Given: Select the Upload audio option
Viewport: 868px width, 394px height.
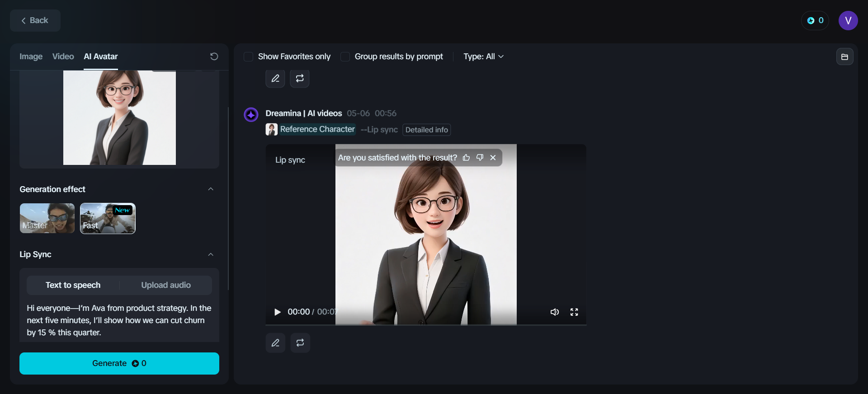Looking at the screenshot, I should (166, 285).
